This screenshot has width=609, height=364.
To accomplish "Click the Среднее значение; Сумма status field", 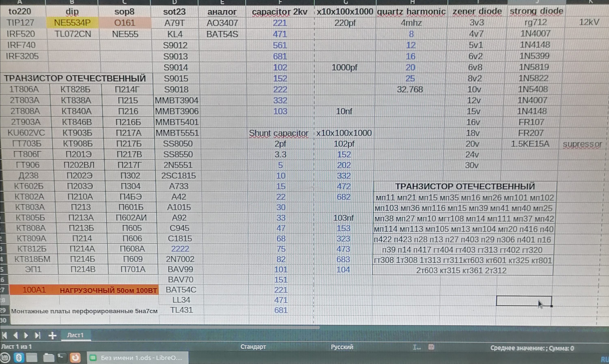I will click(532, 348).
